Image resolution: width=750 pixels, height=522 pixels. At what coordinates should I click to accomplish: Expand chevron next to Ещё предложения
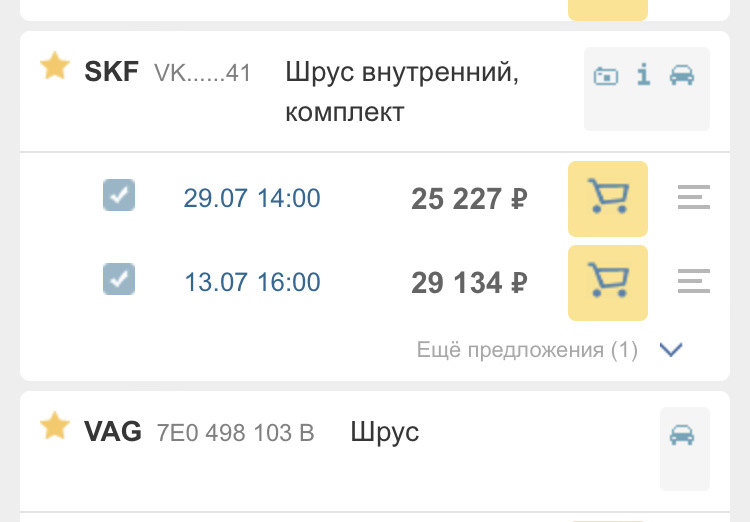[x=671, y=350]
